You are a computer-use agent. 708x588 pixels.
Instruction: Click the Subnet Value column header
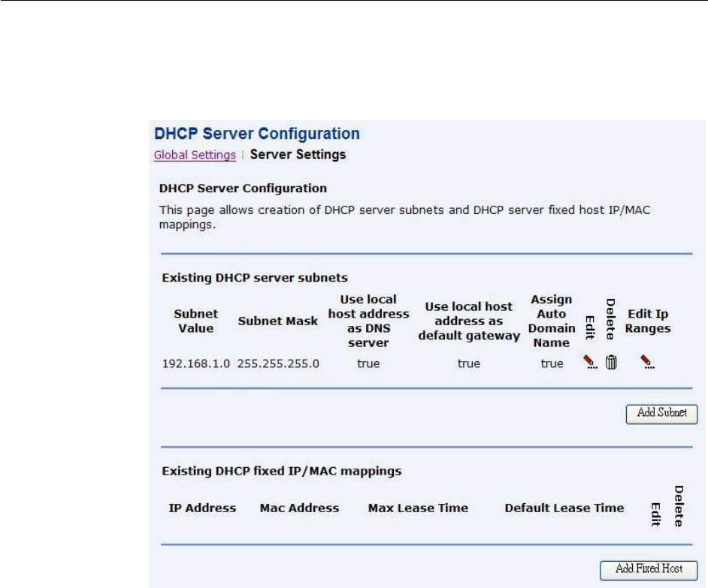(196, 321)
